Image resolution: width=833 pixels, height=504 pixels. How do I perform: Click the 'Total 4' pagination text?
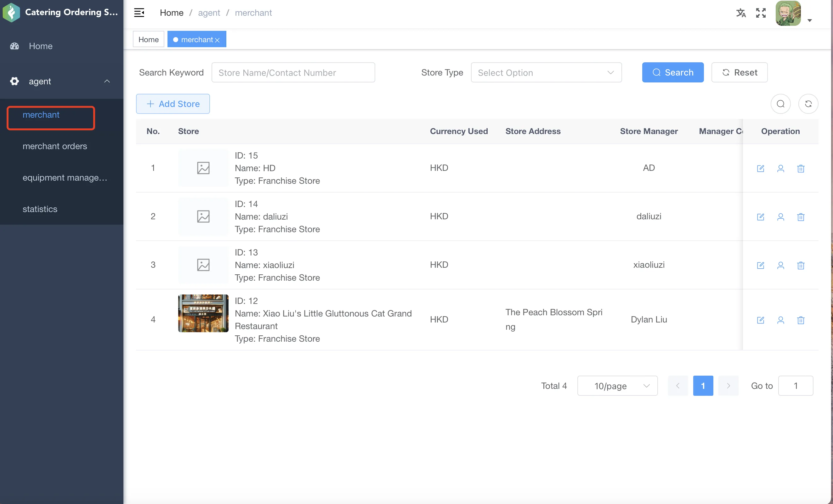tap(554, 385)
